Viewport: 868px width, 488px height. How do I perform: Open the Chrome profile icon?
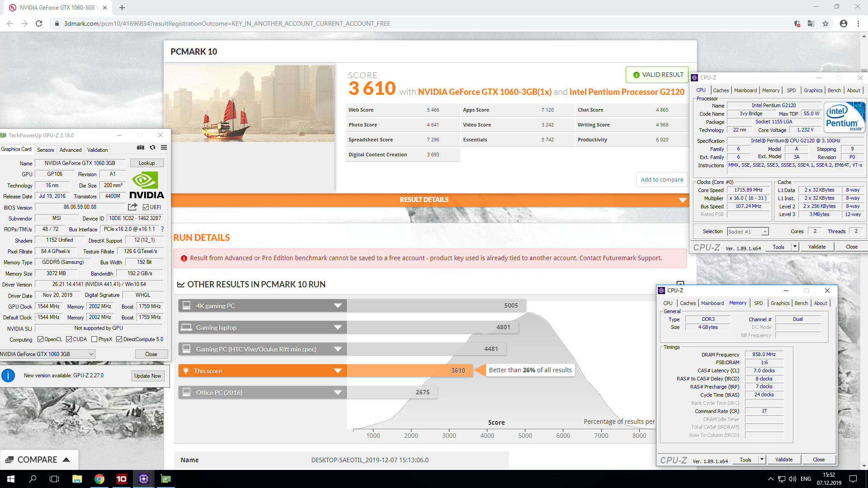844,23
